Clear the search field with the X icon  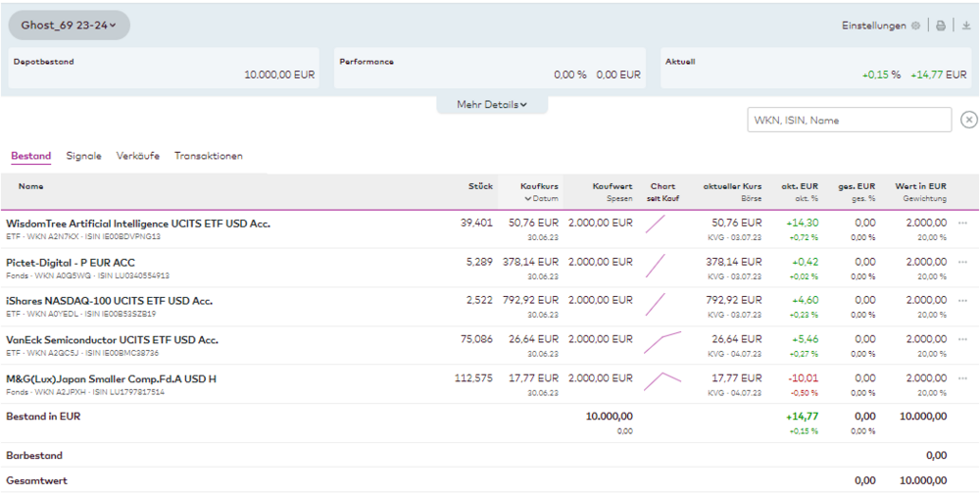click(x=968, y=120)
